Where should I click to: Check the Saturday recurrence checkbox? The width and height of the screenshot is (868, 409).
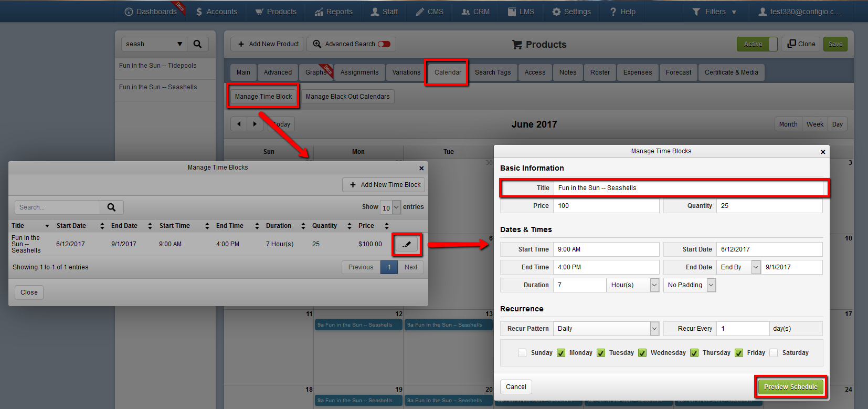click(774, 353)
